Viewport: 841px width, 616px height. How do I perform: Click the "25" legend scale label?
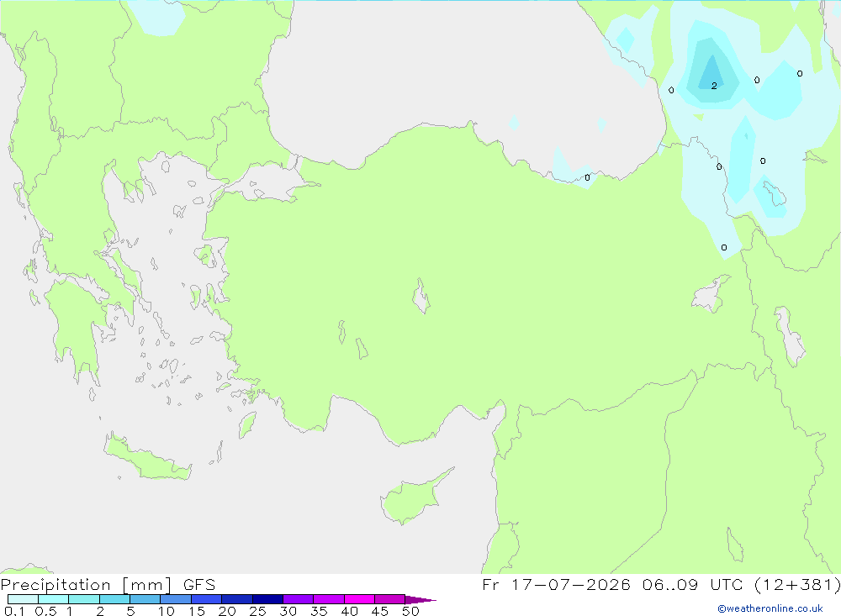[x=258, y=611]
